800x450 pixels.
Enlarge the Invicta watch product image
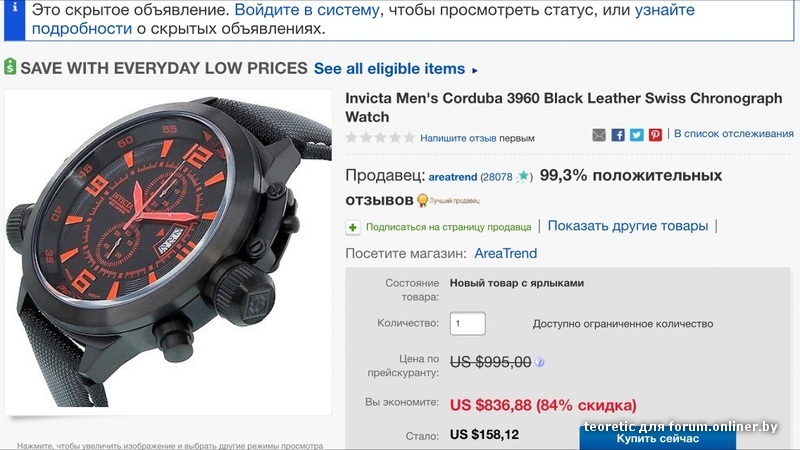click(x=168, y=252)
